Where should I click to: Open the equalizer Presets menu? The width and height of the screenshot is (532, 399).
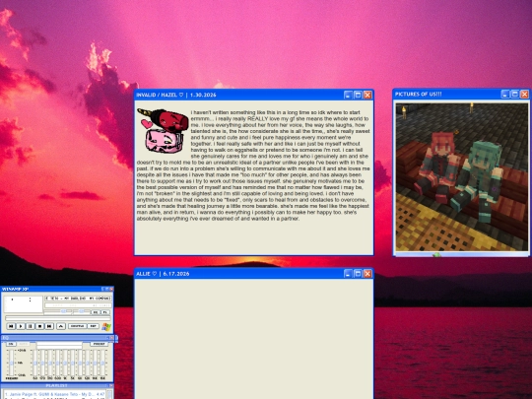(100, 344)
